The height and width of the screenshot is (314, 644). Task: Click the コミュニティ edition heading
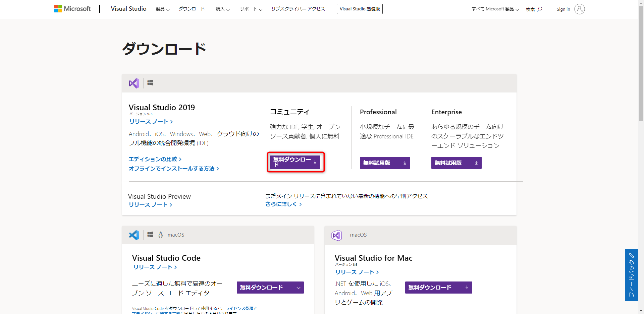(289, 112)
